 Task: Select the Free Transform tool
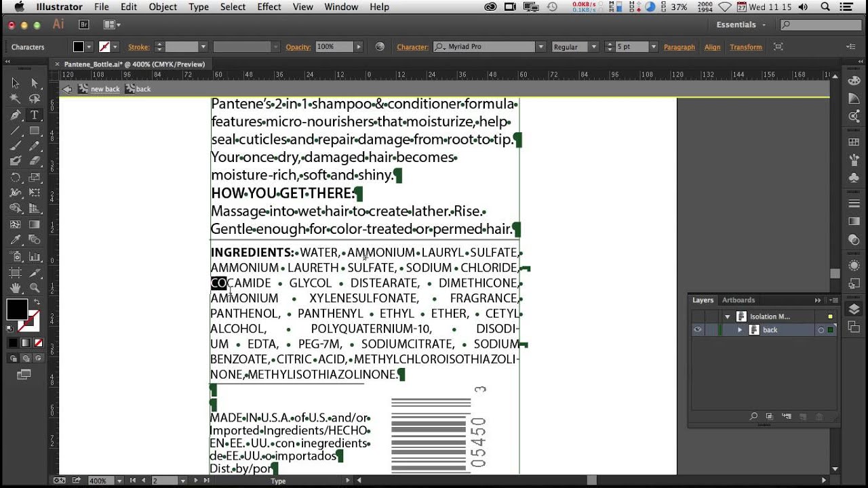click(34, 193)
